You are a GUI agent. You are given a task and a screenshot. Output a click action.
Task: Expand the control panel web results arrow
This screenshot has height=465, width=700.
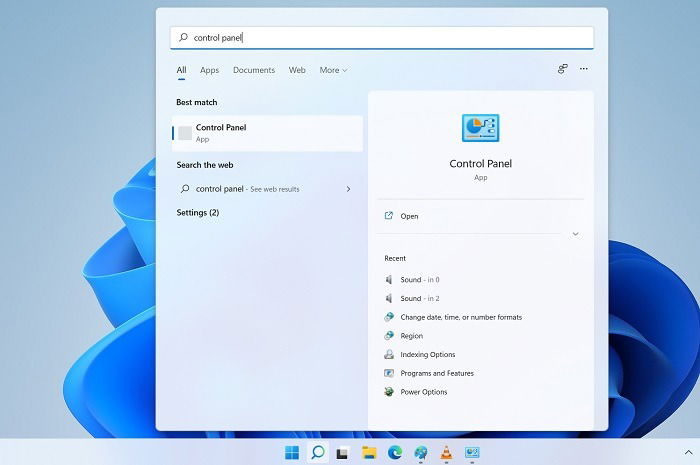coord(348,189)
